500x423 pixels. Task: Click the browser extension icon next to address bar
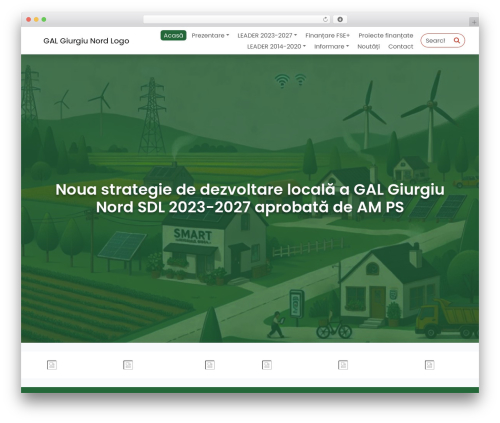pyautogui.click(x=340, y=19)
